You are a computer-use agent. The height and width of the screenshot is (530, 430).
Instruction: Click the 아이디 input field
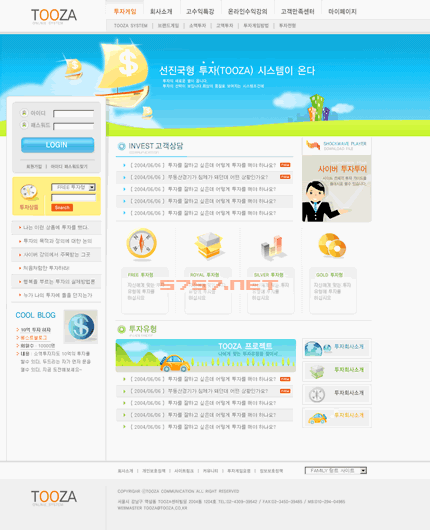click(x=73, y=114)
